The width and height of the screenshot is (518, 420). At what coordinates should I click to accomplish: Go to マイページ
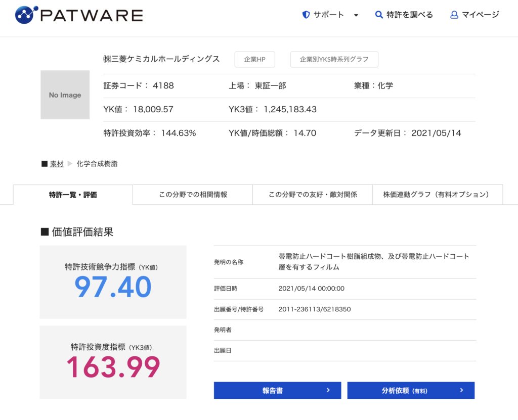tap(475, 15)
